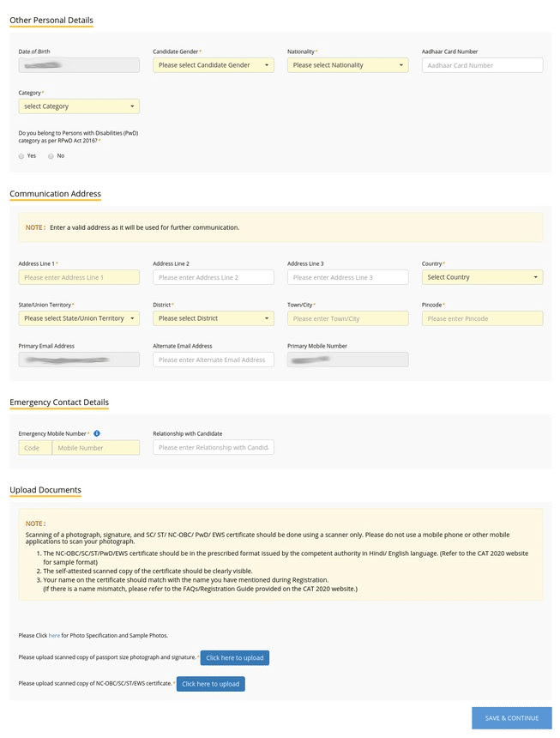This screenshot has width=560, height=738.
Task: Click the Address Line 2 input
Action: click(213, 277)
